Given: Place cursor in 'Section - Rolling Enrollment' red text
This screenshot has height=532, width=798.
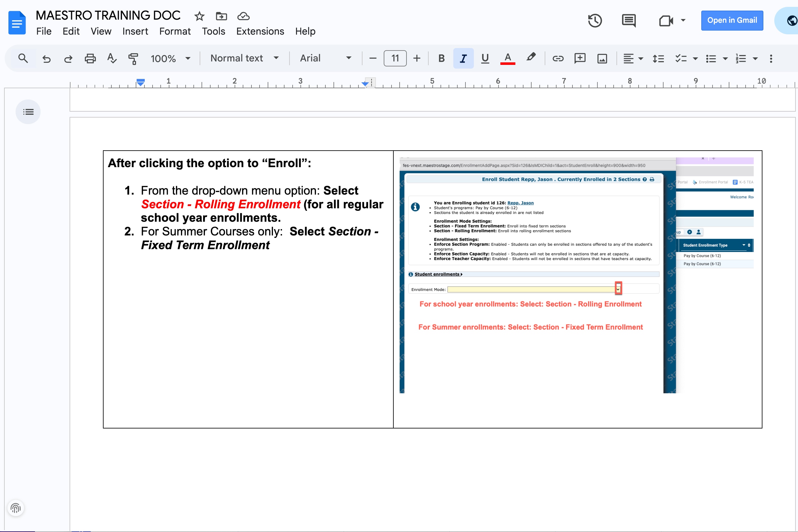Looking at the screenshot, I should click(221, 204).
